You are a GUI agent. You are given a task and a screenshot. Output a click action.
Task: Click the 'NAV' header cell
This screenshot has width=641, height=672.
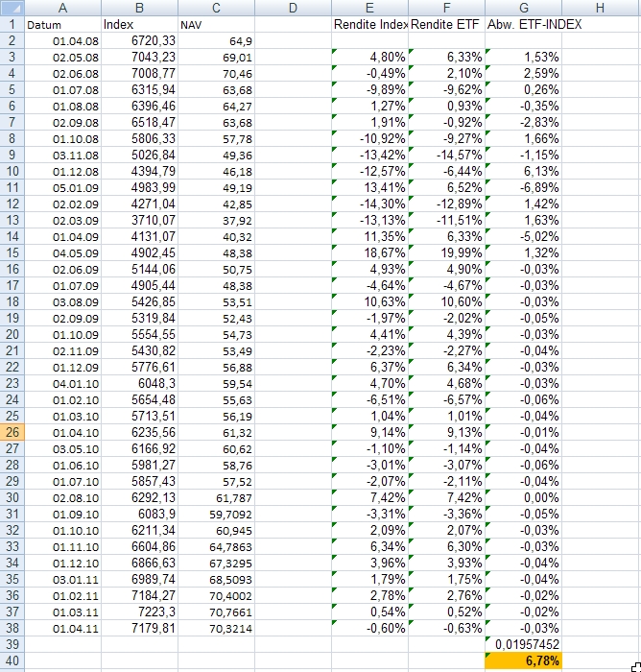click(x=216, y=24)
